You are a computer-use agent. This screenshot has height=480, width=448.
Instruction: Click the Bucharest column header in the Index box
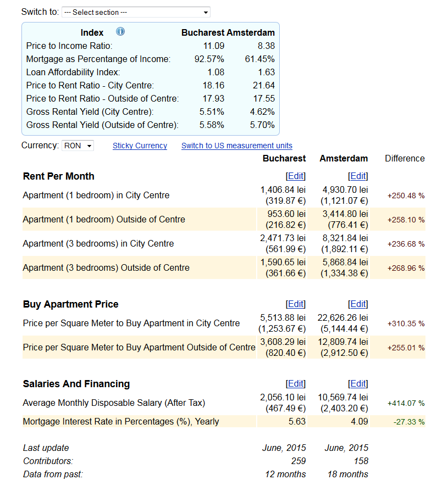pos(203,33)
